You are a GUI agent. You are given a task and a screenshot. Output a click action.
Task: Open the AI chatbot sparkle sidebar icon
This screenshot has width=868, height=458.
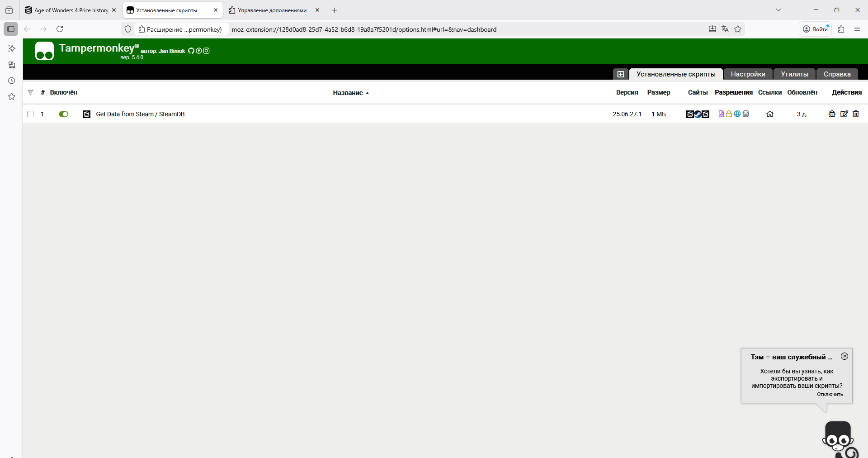click(12, 48)
